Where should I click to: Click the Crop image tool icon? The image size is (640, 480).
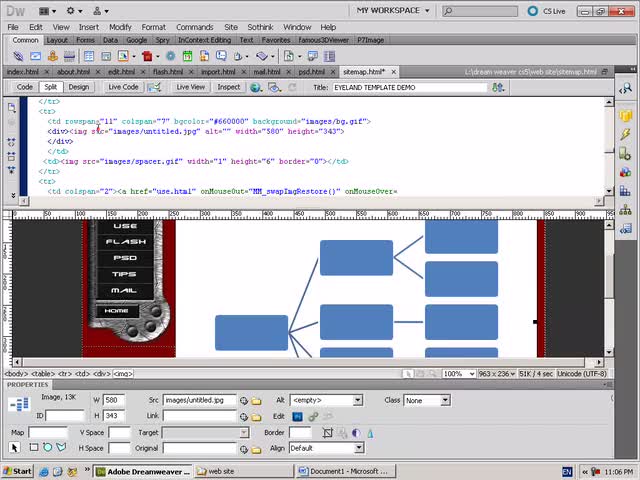pos(327,432)
